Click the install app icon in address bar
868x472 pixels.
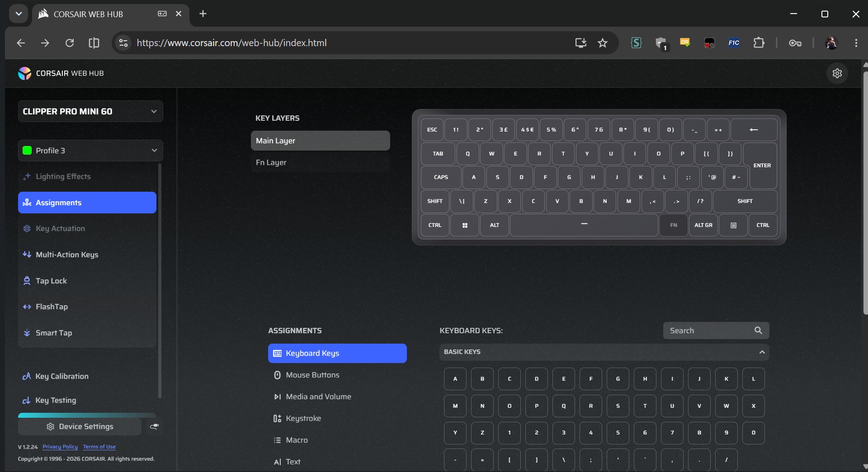(580, 43)
